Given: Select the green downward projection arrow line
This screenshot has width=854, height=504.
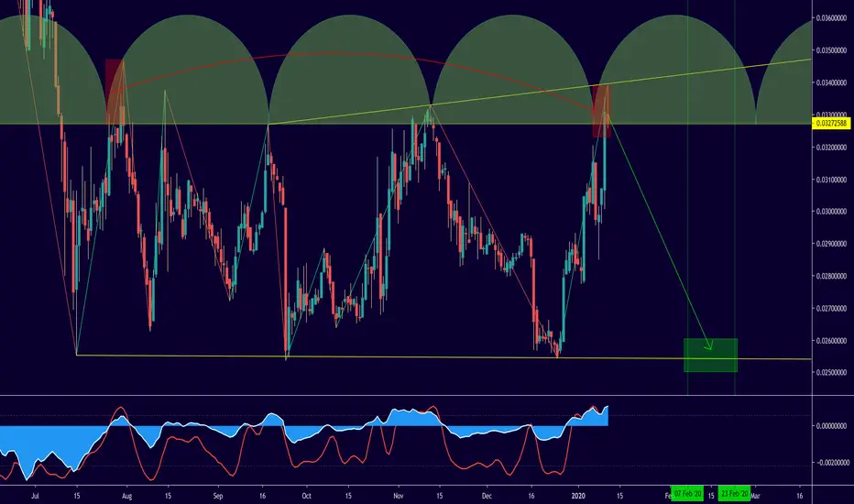Looking at the screenshot, I should coord(659,232).
